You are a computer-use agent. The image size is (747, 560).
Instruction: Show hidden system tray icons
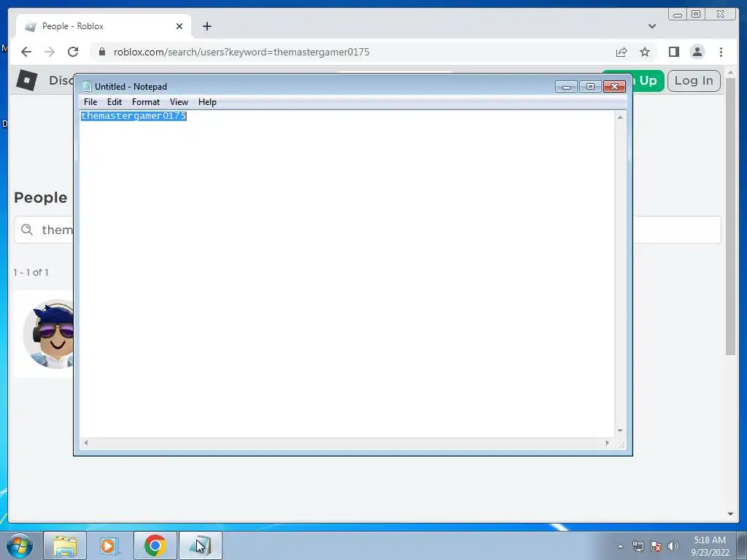click(x=620, y=546)
